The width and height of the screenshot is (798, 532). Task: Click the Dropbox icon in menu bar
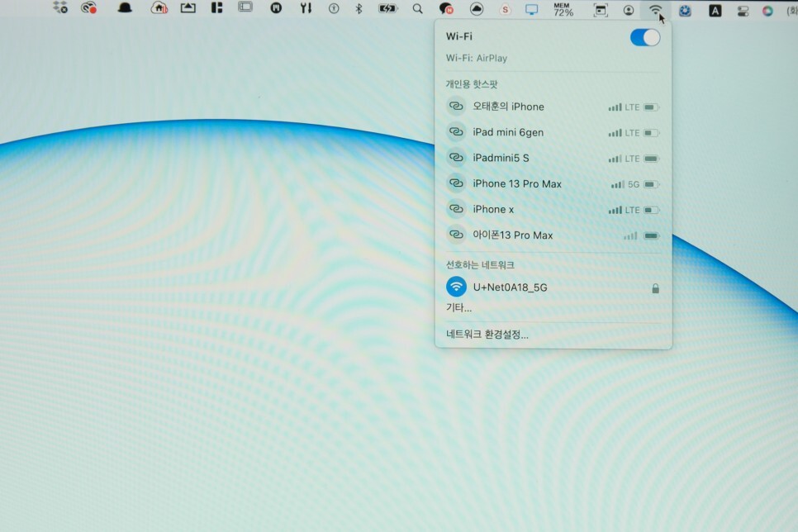click(60, 7)
